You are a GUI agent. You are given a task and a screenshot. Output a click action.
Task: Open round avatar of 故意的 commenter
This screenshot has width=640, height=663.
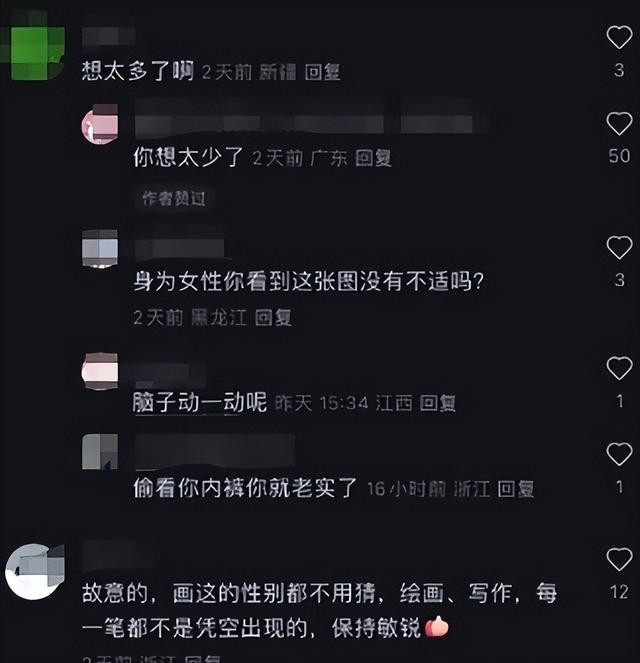click(x=35, y=571)
